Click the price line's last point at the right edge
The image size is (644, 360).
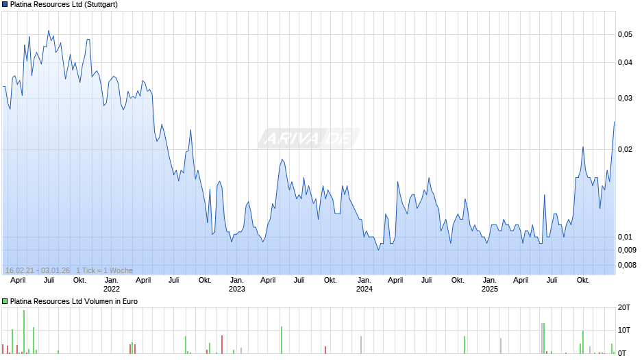[x=615, y=122]
